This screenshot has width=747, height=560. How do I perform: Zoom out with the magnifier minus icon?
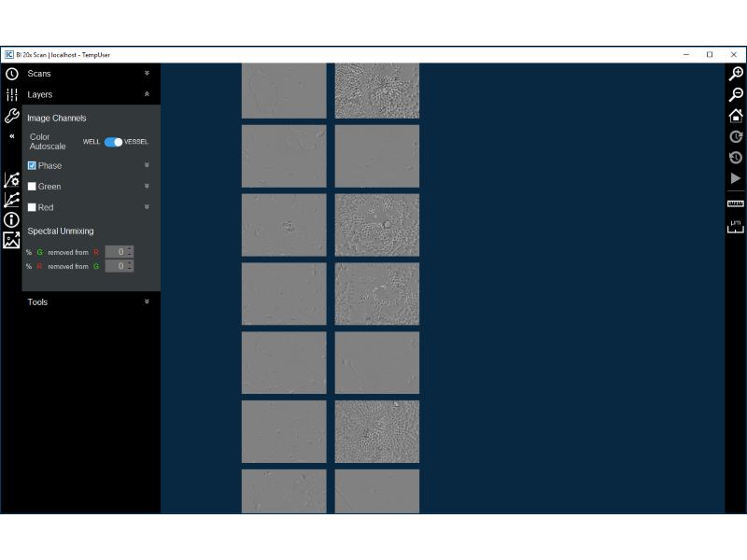(x=736, y=94)
